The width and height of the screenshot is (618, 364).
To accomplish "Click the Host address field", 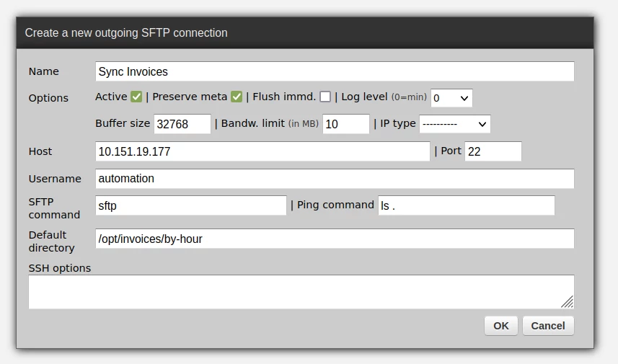I will (262, 151).
